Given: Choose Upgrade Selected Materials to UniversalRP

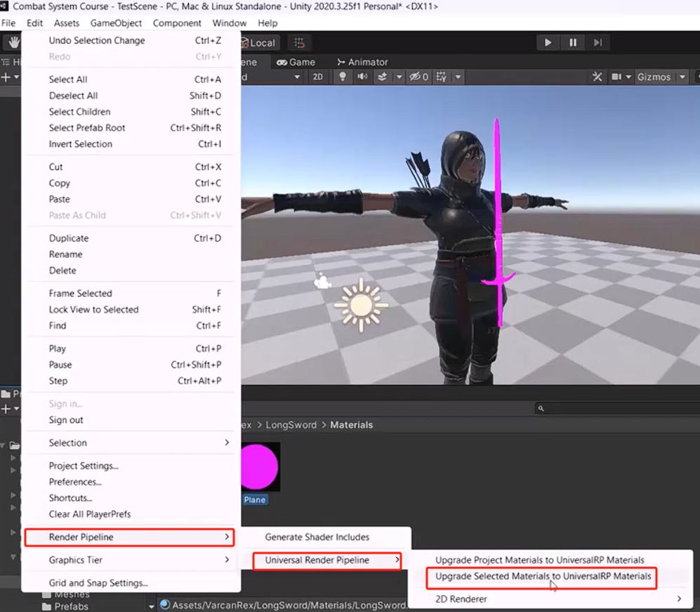Looking at the screenshot, I should pos(550,576).
